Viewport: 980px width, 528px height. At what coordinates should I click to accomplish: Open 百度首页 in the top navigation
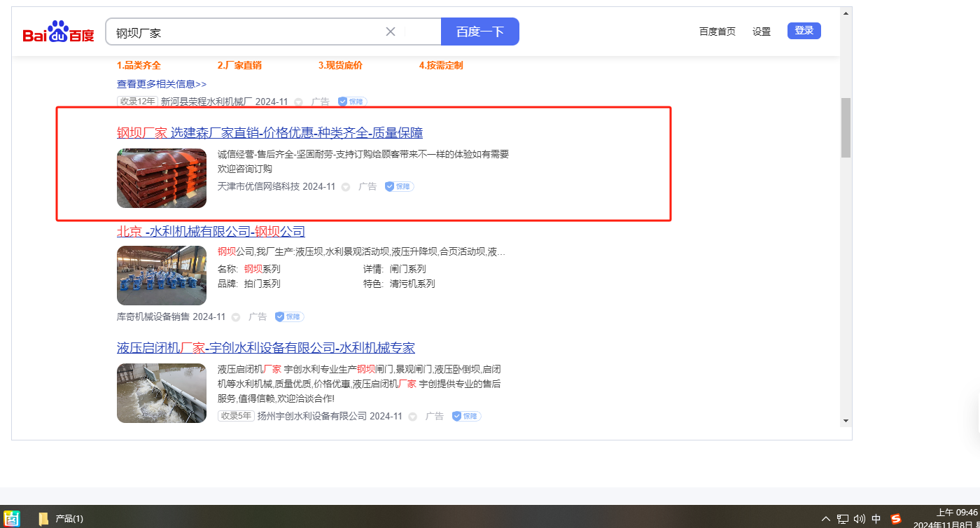pos(717,32)
